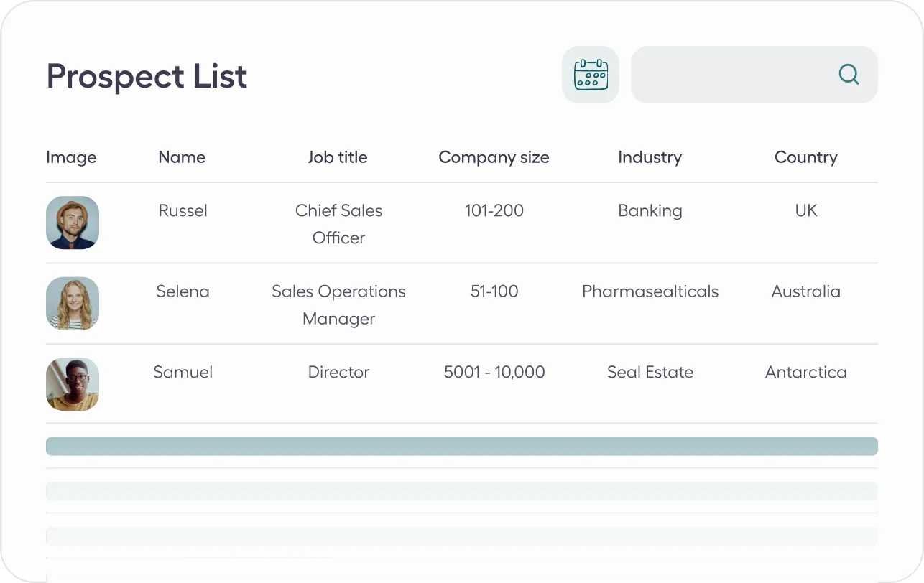Select Samuel's Director row

coord(338,372)
